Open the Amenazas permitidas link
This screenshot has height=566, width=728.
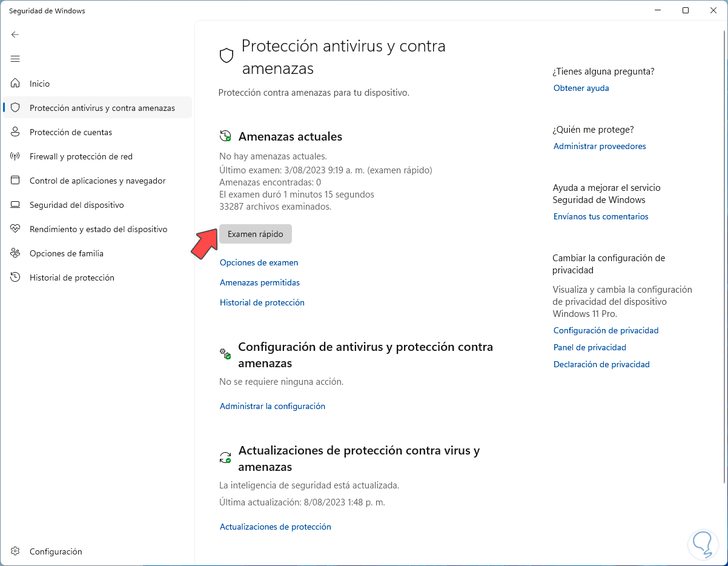pos(259,282)
